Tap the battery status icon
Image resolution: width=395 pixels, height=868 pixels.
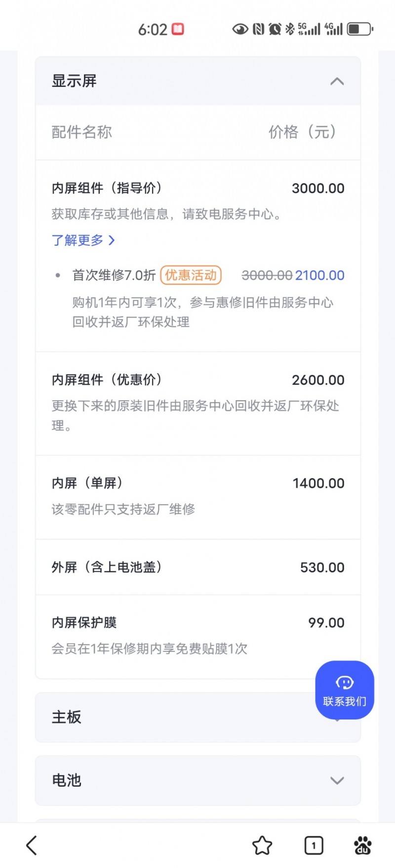click(x=360, y=29)
